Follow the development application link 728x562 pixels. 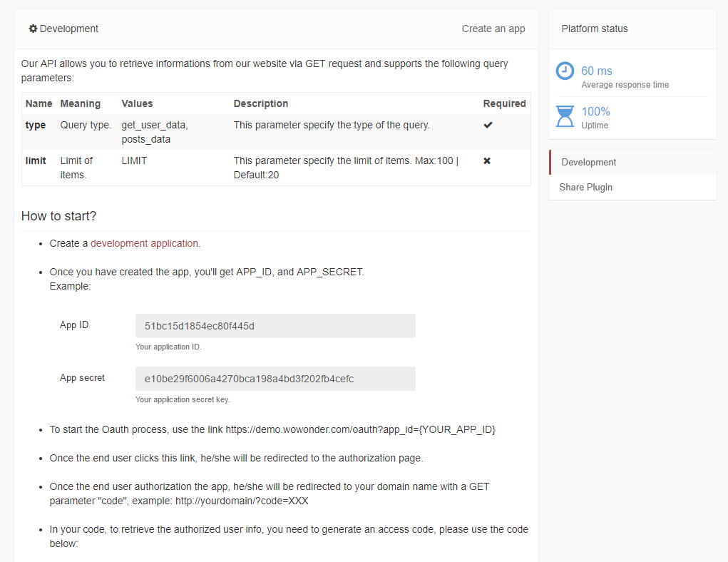coord(145,243)
